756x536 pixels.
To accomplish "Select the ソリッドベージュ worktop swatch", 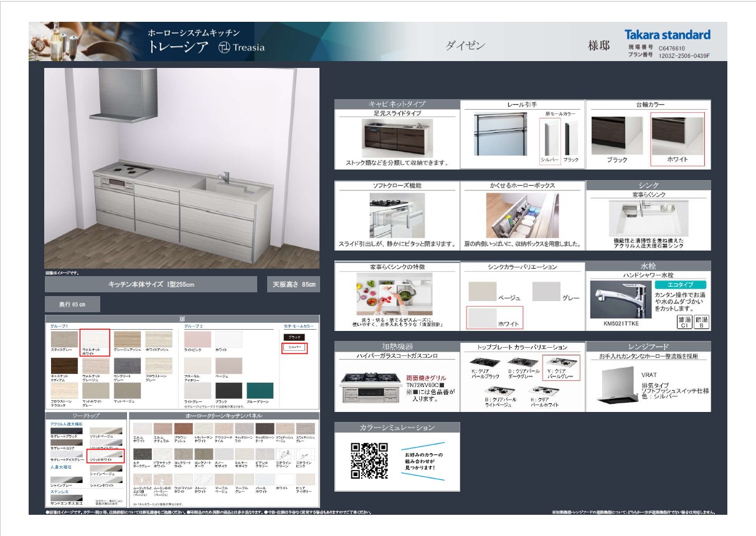I will tap(106, 431).
